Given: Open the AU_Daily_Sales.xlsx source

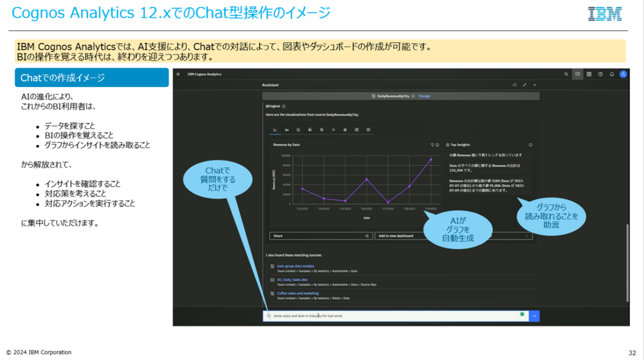Looking at the screenshot, I should click(292, 280).
